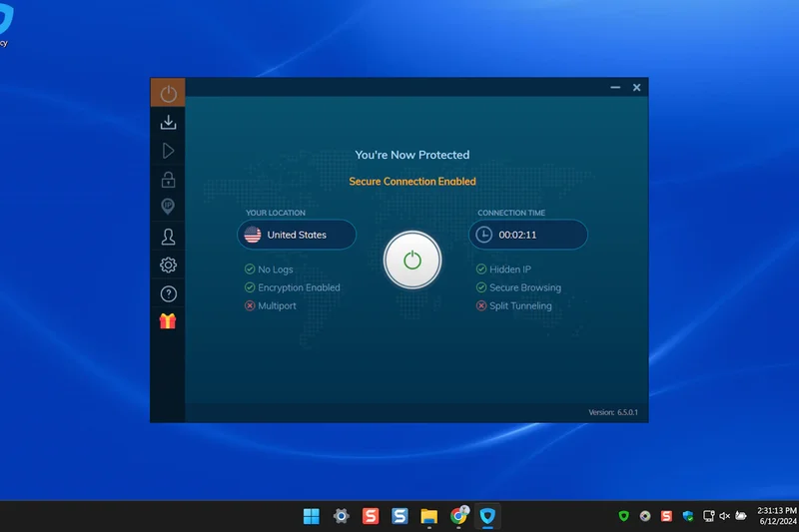
Task: Click the 'YOUR LOCATION' label
Action: click(276, 213)
